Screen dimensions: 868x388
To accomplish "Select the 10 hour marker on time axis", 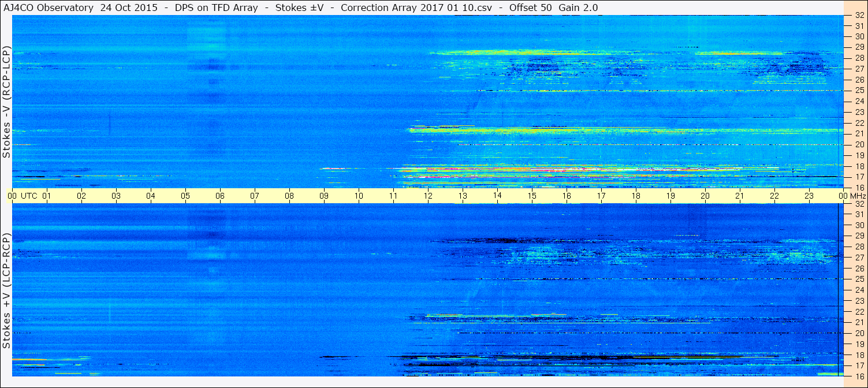I will (359, 196).
